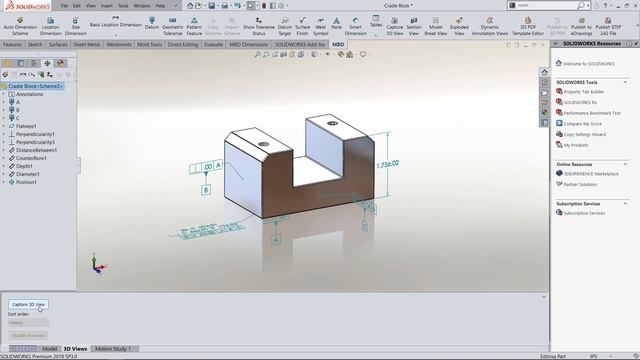
Task: Choose Basic Location Dimension tool
Action: coord(116,22)
